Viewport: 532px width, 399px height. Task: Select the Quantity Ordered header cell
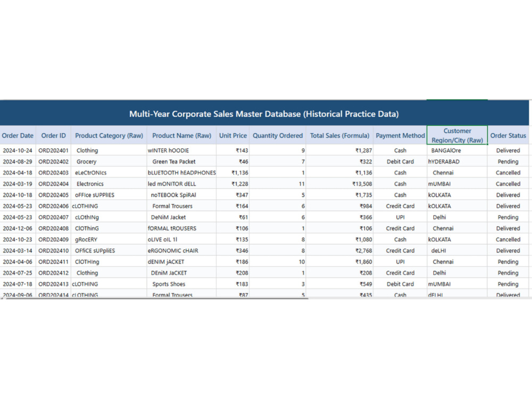(278, 135)
